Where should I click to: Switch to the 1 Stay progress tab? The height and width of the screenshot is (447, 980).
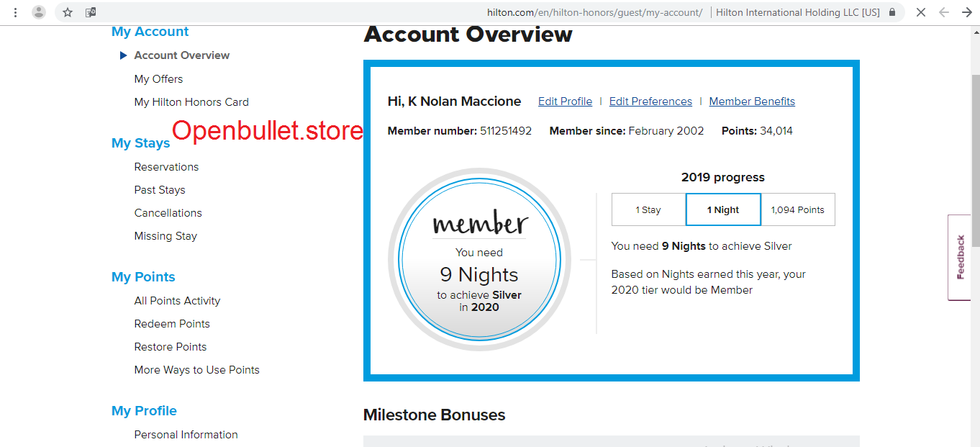click(648, 209)
